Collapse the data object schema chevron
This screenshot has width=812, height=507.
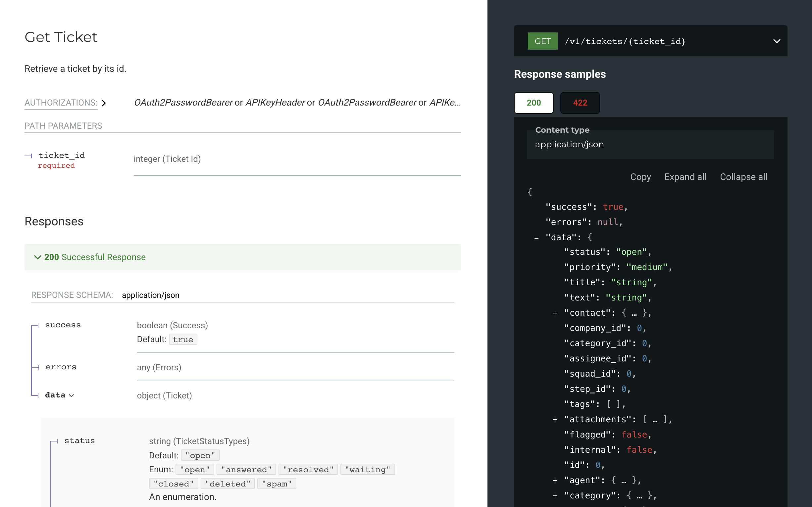[x=71, y=396]
